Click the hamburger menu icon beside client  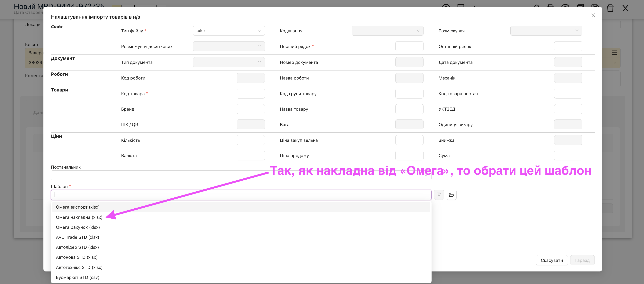point(614,53)
